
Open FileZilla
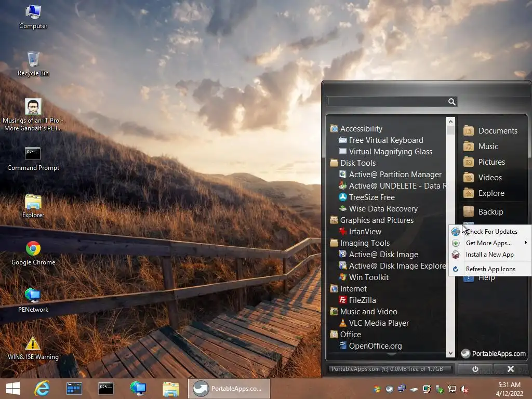click(357, 300)
